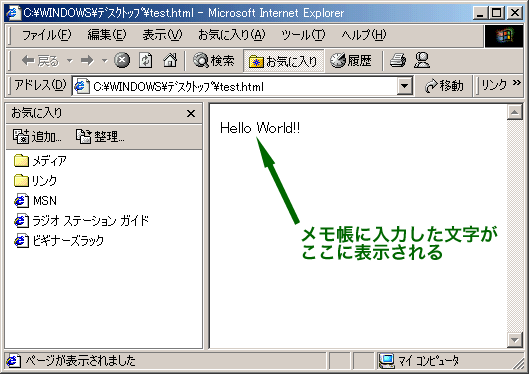Image resolution: width=529 pixels, height=374 pixels.
Task: Toggle the お気に入り favorites toolbar button
Action: tap(283, 61)
